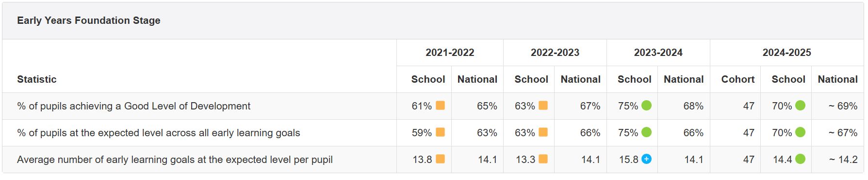Viewport: 868px width, 180px height.
Task: Select the 2021-2022 year header
Action: [450, 53]
